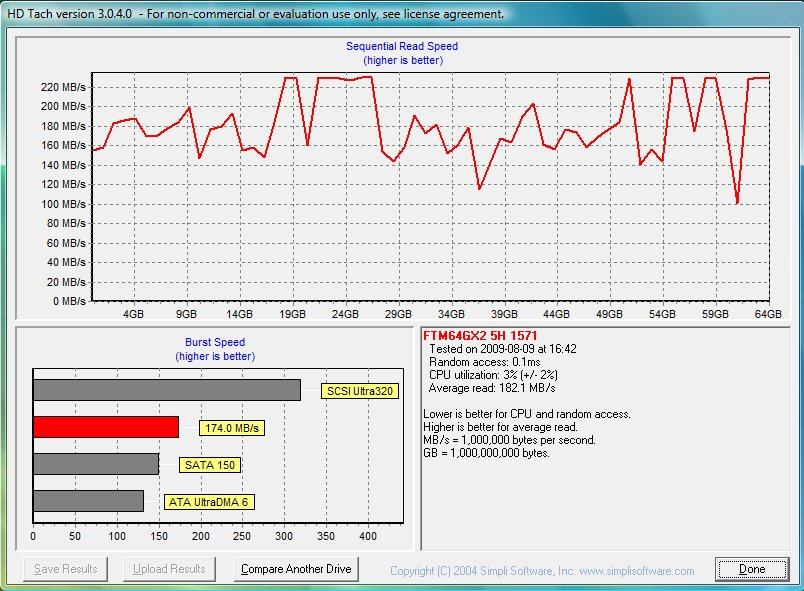The width and height of the screenshot is (804, 591).
Task: Click the FTM64GX2 5H 1571 drive name
Action: pyautogui.click(x=480, y=336)
